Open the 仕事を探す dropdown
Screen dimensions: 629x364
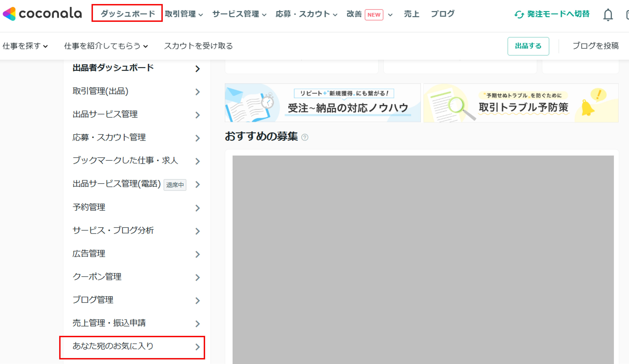click(25, 46)
